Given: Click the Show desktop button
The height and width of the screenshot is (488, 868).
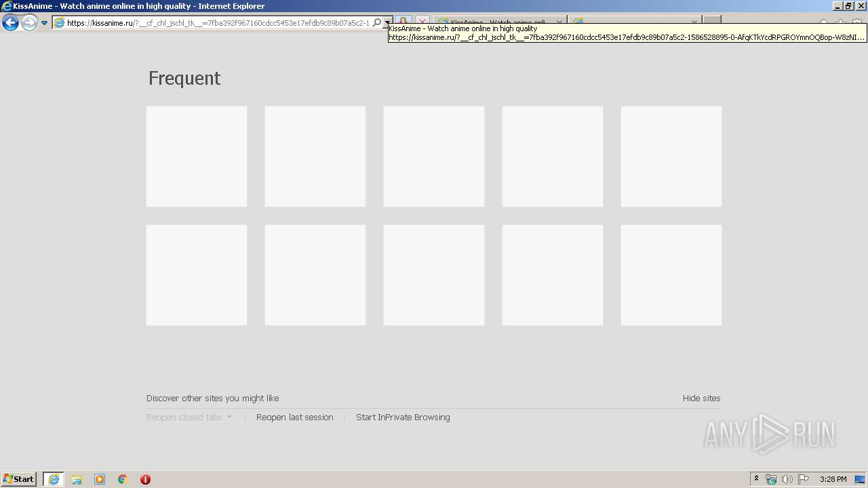Looking at the screenshot, I should click(x=861, y=479).
